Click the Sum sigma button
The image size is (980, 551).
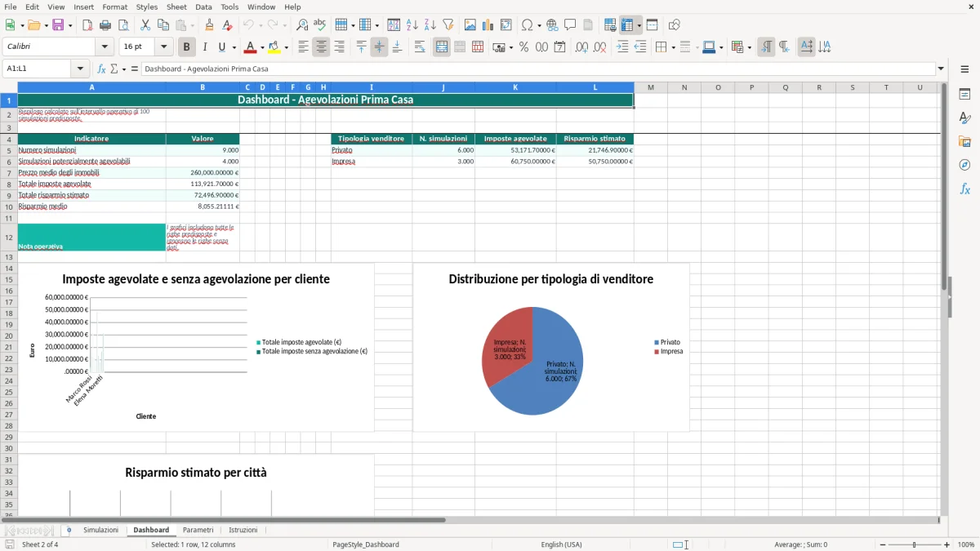(x=114, y=69)
